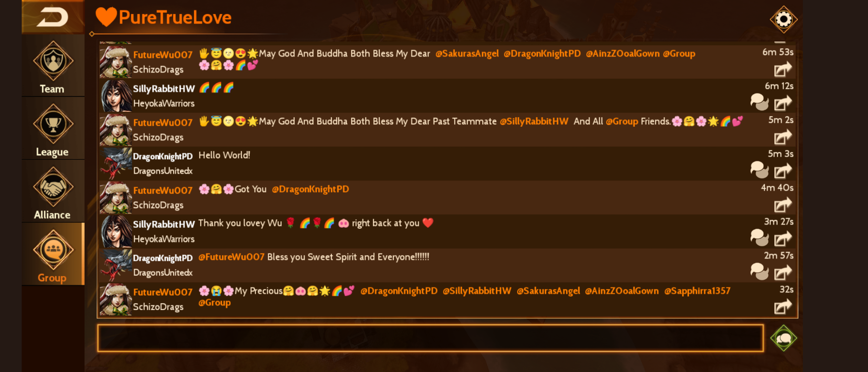Share FutureWu007's Got You message
This screenshot has height=372, width=868.
(783, 205)
